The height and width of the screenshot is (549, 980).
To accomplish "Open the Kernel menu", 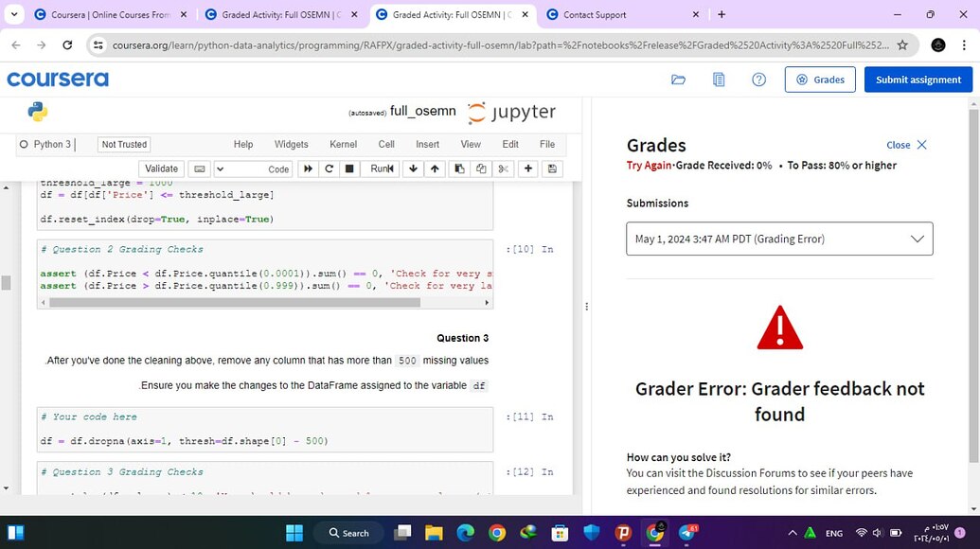I will (343, 144).
